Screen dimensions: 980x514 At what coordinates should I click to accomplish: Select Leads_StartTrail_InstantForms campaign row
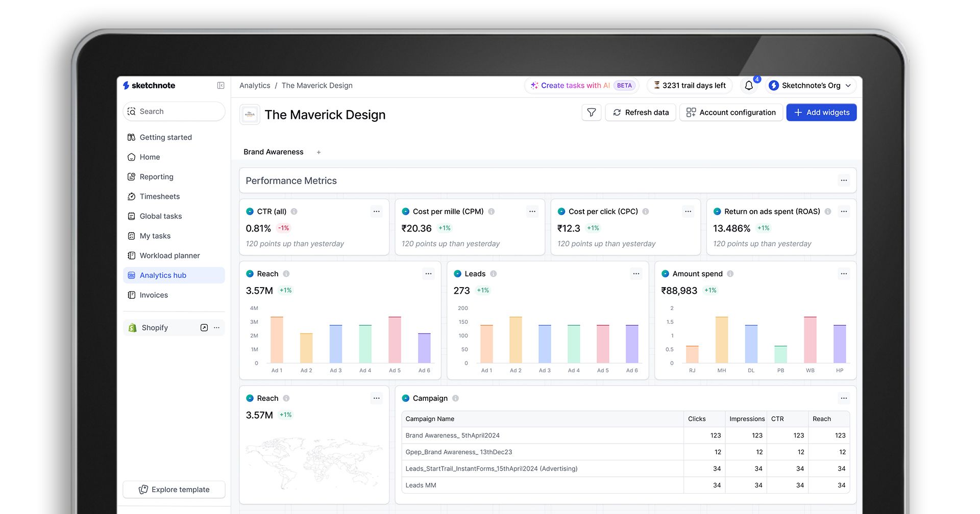point(626,469)
